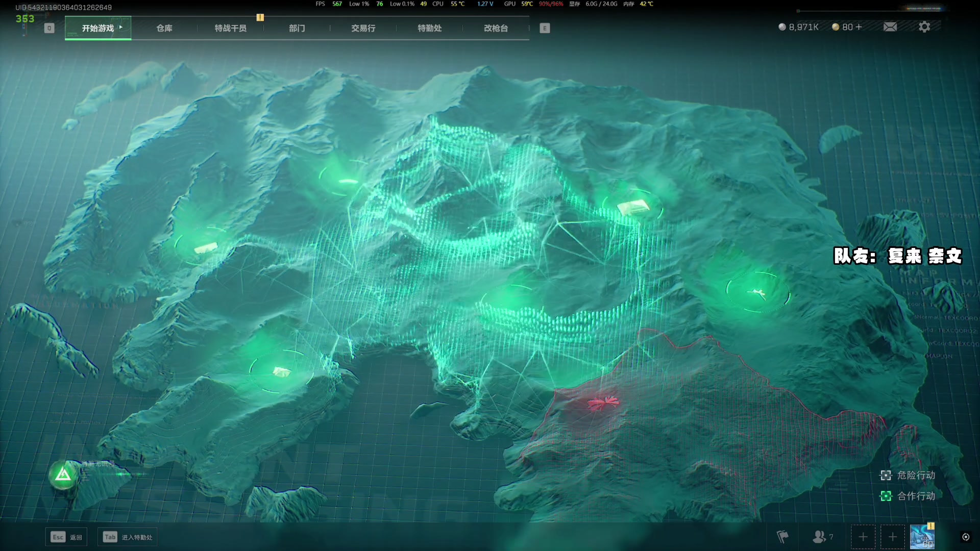
Task: Switch to the 开始游戏 tab
Action: (98, 28)
